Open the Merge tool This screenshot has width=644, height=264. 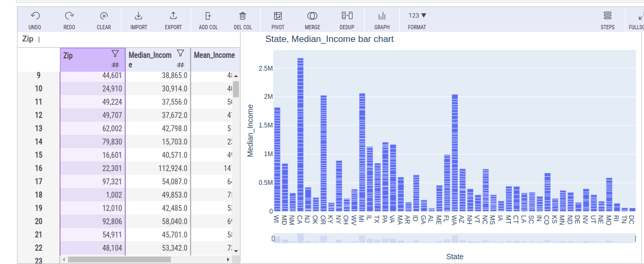(x=312, y=16)
